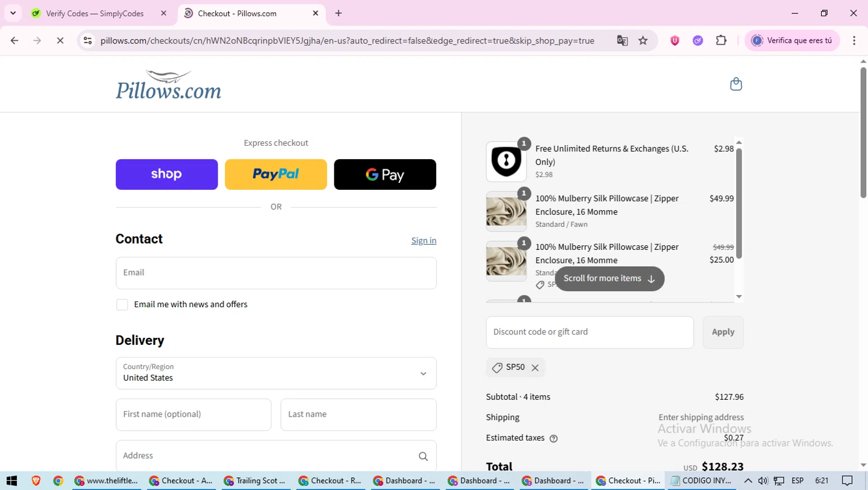
Task: Open the Checkout - R... taskbar window
Action: click(330, 481)
